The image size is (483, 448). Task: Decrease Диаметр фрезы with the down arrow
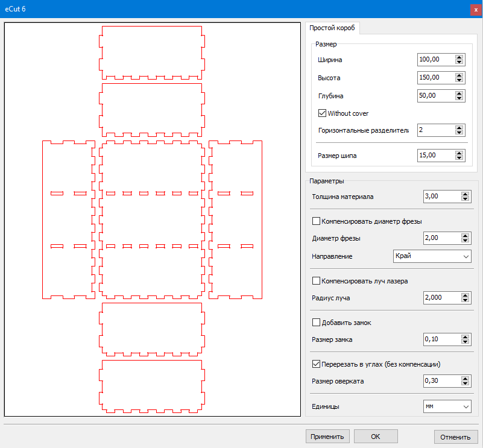465,241
